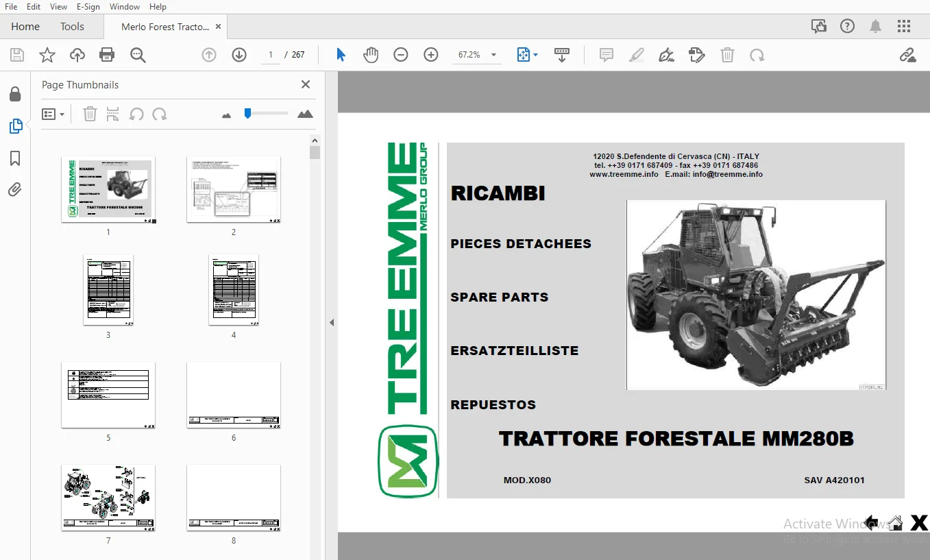The height and width of the screenshot is (560, 930).
Task: Click the Print file icon
Action: 107,55
